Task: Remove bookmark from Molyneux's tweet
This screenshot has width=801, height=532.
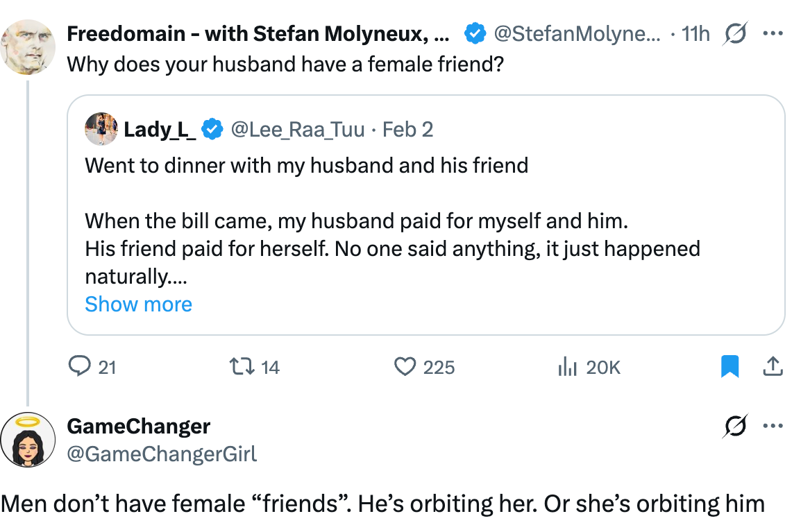Action: click(x=730, y=366)
